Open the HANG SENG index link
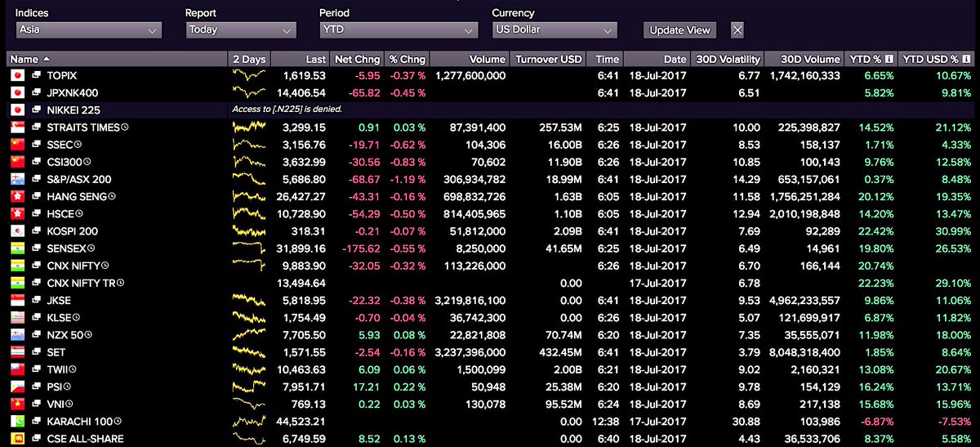Image resolution: width=980 pixels, height=447 pixels. (77, 196)
